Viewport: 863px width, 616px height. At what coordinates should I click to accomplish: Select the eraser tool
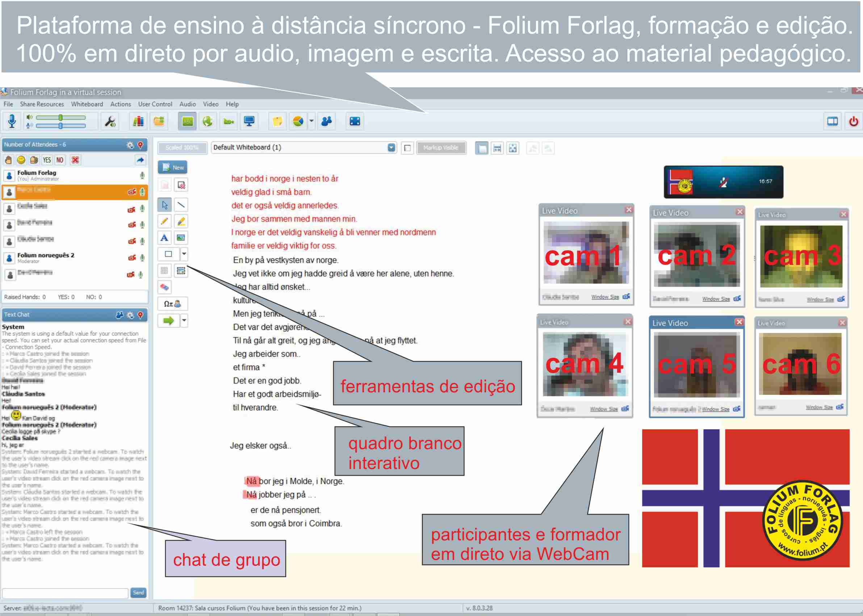pos(164,287)
